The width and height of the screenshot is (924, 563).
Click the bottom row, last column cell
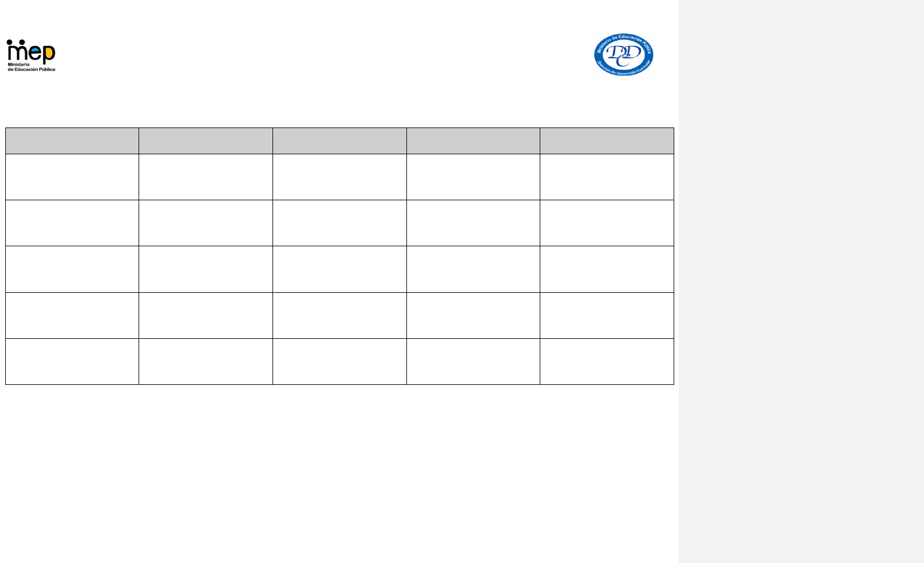[x=607, y=362]
